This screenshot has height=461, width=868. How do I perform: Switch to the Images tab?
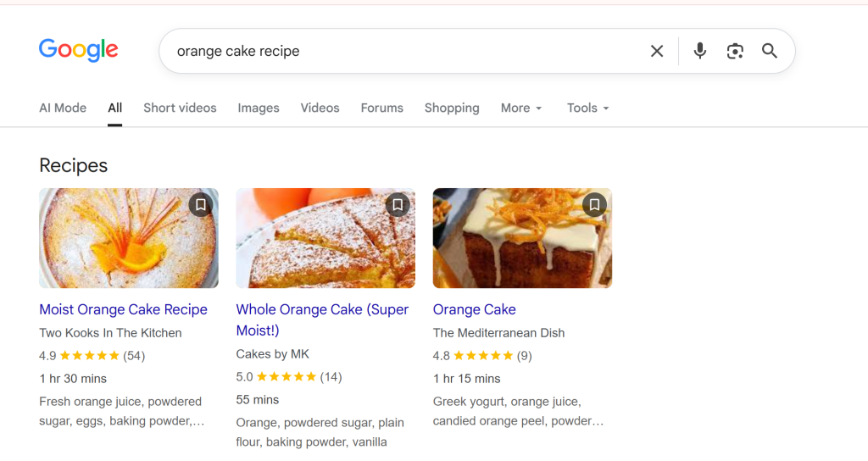click(x=259, y=108)
